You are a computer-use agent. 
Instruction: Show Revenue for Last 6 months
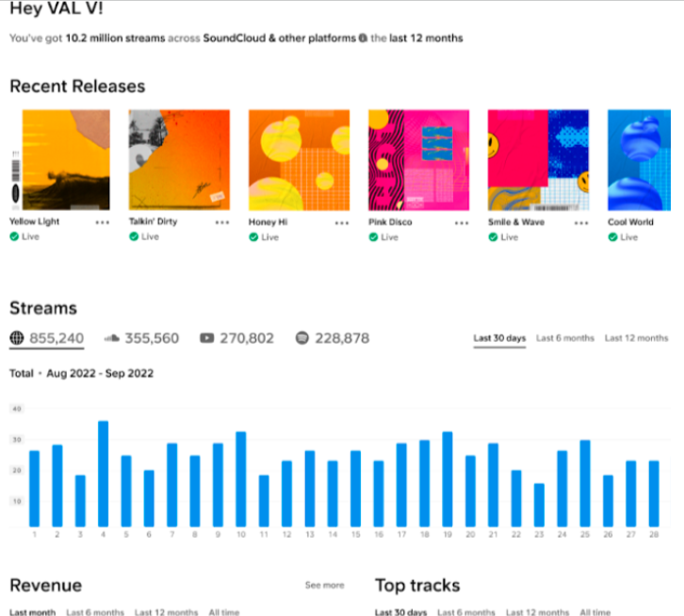(x=95, y=612)
